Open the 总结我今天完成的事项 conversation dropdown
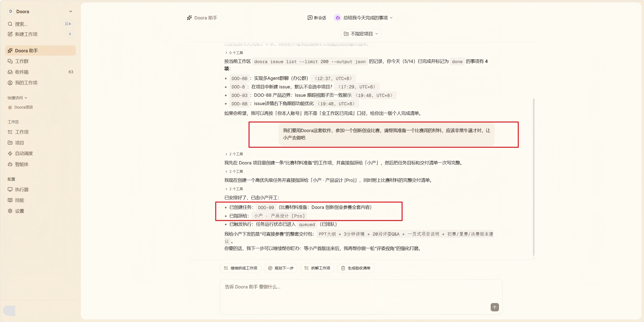644x322 pixels. point(363,18)
